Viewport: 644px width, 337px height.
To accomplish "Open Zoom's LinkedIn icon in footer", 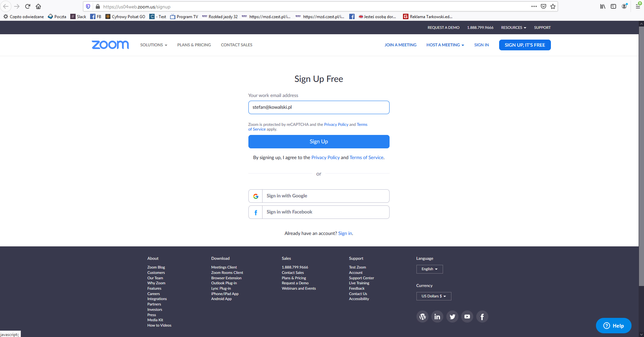I will tap(437, 317).
